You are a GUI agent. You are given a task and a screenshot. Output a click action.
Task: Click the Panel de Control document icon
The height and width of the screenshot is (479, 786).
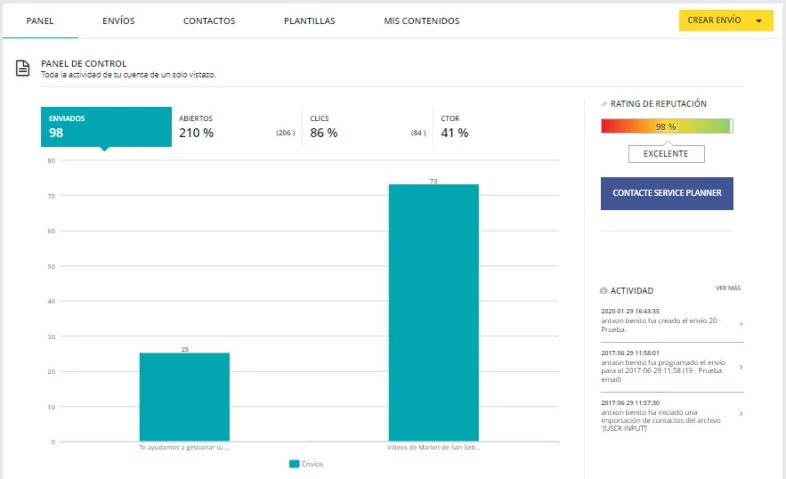click(x=23, y=68)
